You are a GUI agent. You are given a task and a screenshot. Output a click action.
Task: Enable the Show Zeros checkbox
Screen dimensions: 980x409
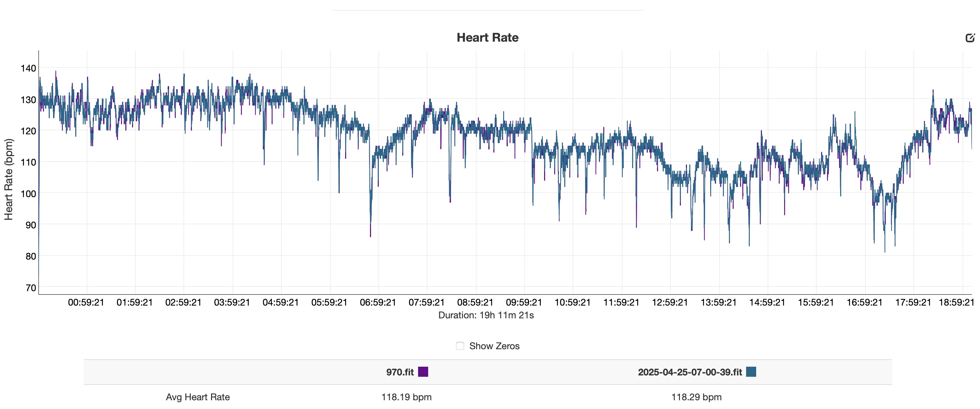pyautogui.click(x=460, y=346)
